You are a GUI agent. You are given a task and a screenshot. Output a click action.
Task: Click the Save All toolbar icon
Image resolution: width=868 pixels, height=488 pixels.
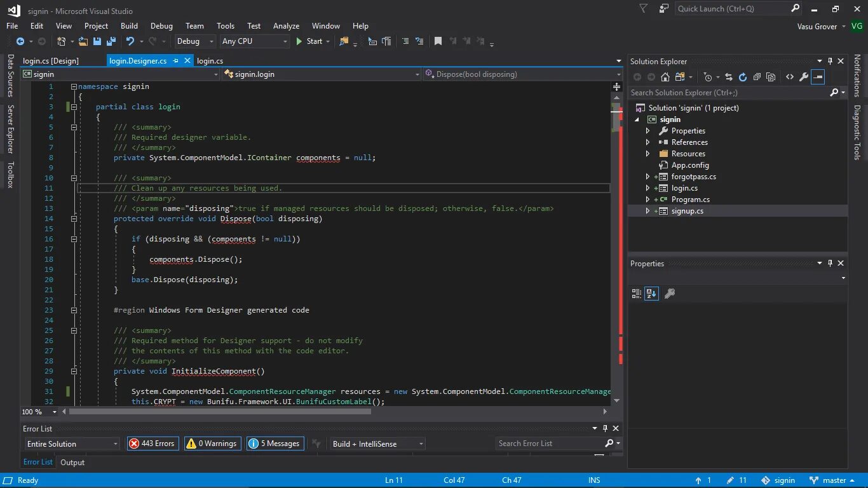(x=111, y=41)
